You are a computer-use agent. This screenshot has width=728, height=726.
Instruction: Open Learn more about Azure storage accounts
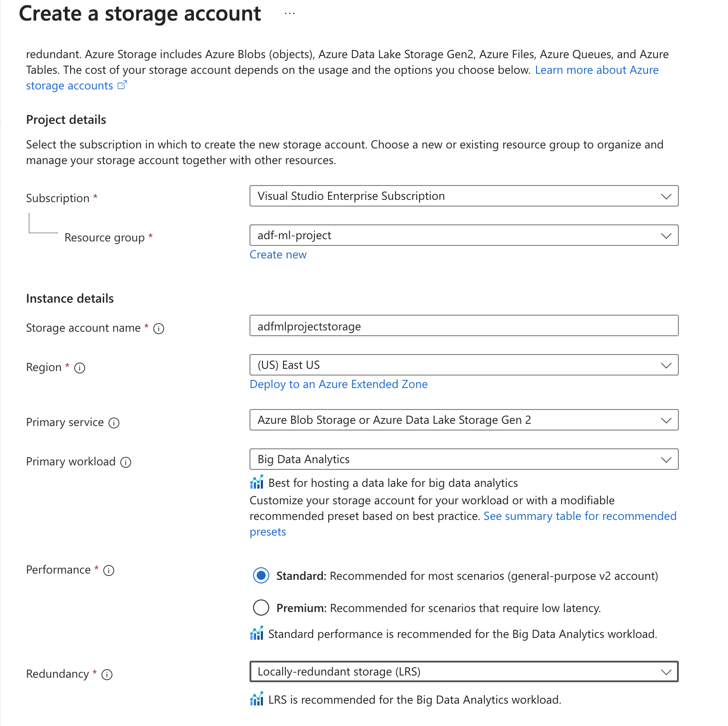tap(597, 70)
